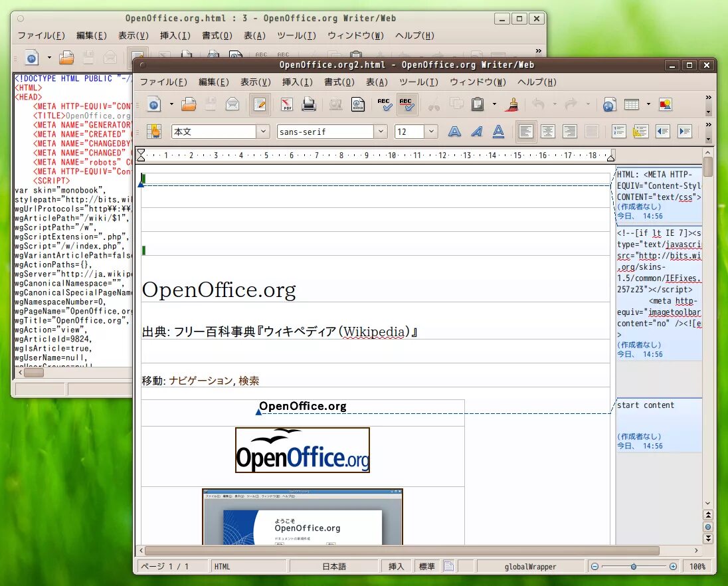Expand the standard toolbar overflow chevron

pos(709,98)
